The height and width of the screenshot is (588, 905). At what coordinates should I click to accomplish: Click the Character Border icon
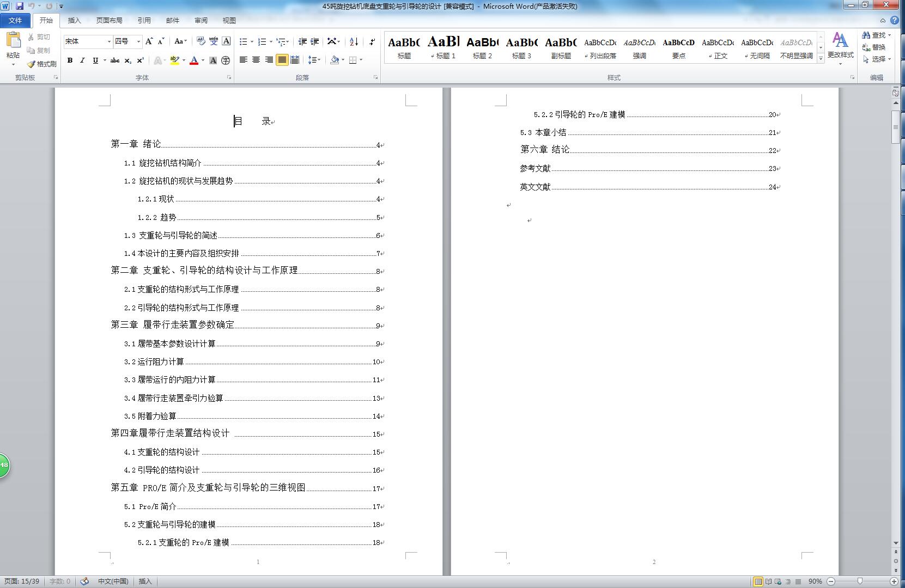(226, 41)
